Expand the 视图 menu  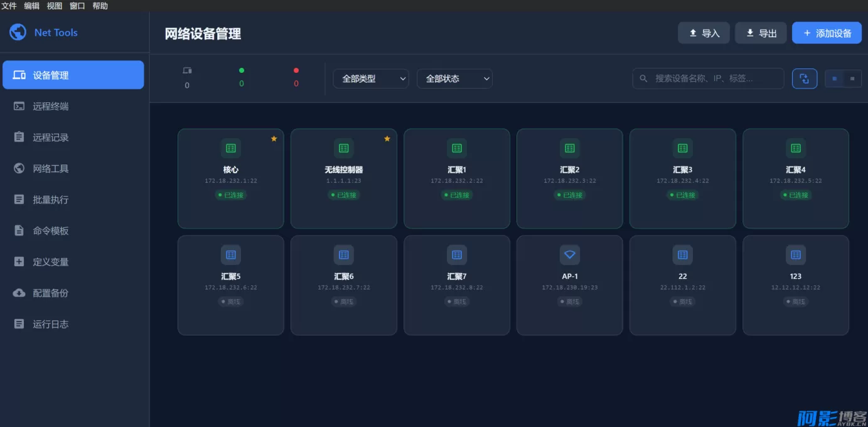(x=54, y=6)
